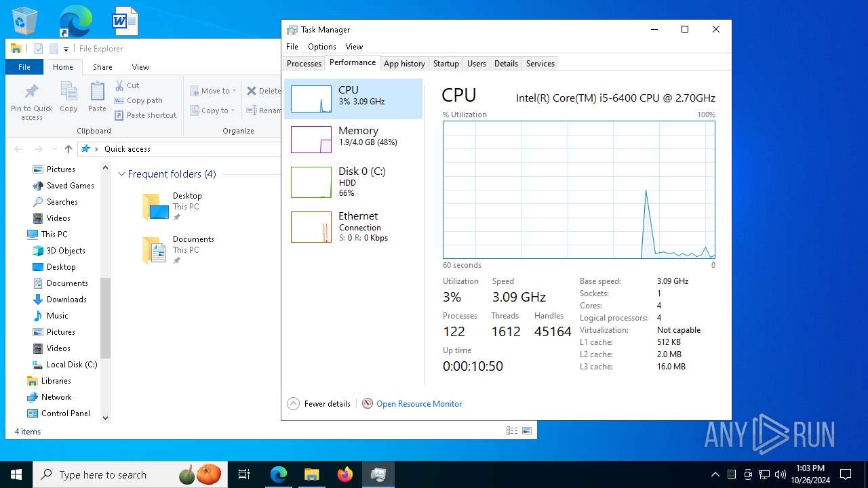Click Open Resource Monitor link
This screenshot has width=868, height=488.
coord(419,403)
